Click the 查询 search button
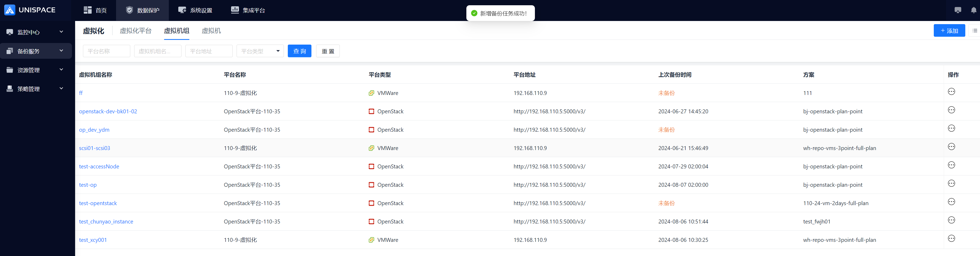Image resolution: width=980 pixels, height=256 pixels. tap(299, 51)
